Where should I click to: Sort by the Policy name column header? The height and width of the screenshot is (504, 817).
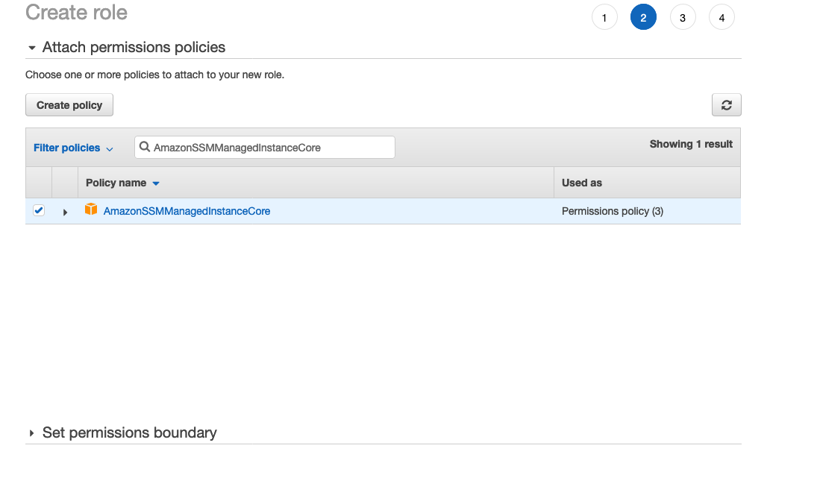[116, 183]
